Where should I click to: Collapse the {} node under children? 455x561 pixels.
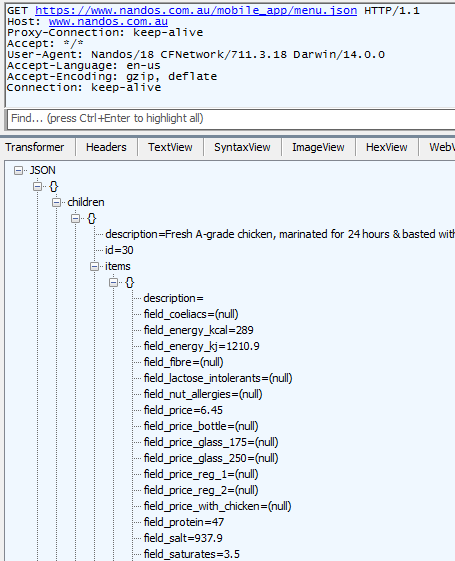tap(75, 218)
